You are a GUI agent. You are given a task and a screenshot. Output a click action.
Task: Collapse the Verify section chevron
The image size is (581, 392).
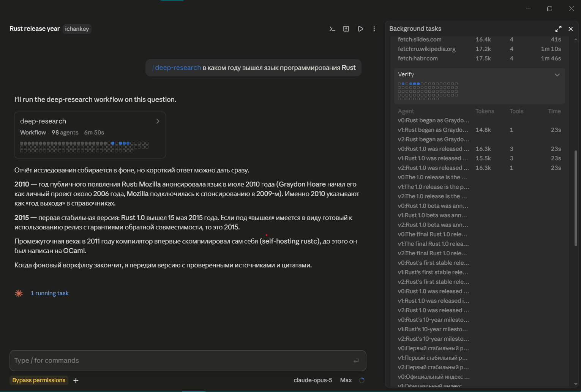coord(557,74)
